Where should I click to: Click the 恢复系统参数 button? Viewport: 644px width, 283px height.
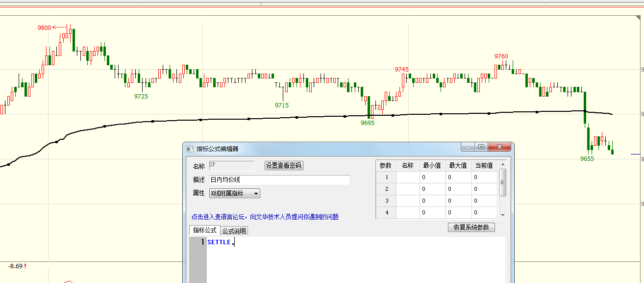click(x=471, y=227)
